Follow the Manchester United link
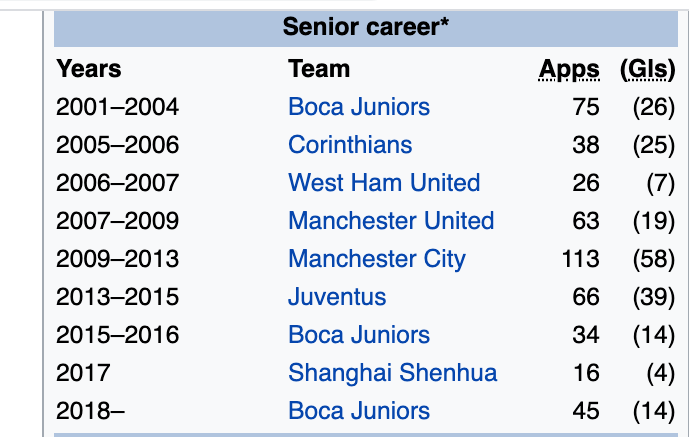The width and height of the screenshot is (689, 437). (x=391, y=221)
